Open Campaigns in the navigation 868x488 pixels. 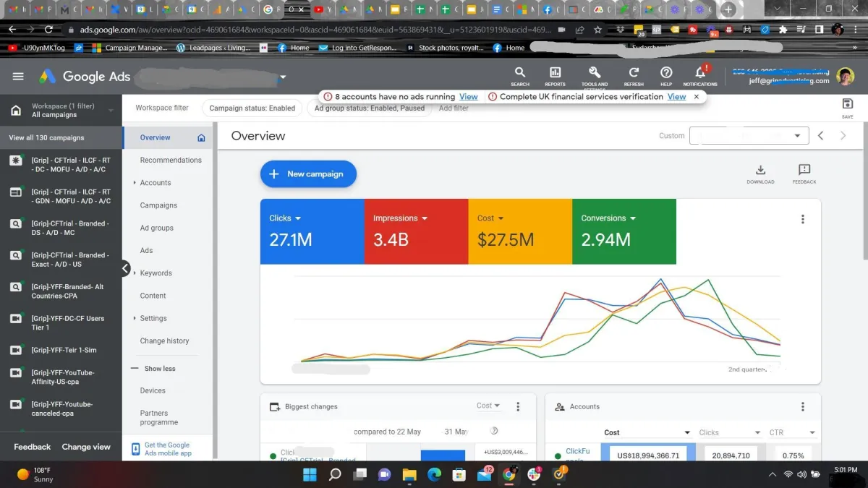158,205
